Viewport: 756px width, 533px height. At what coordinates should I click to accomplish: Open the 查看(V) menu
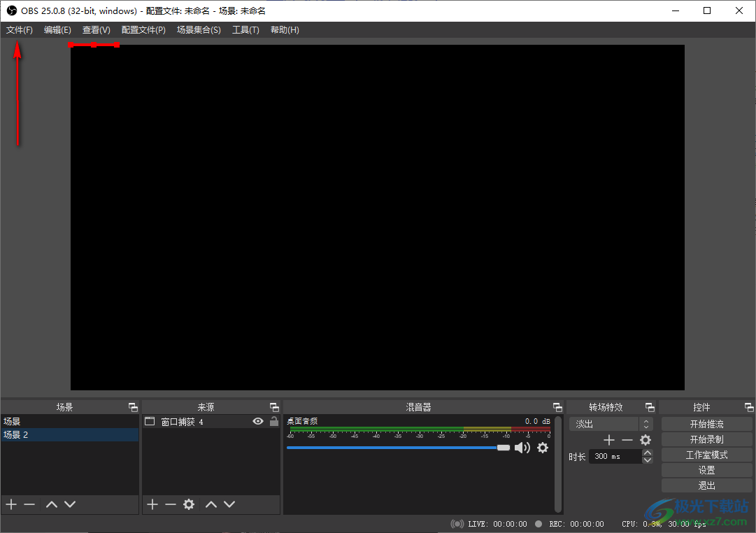[x=97, y=30]
